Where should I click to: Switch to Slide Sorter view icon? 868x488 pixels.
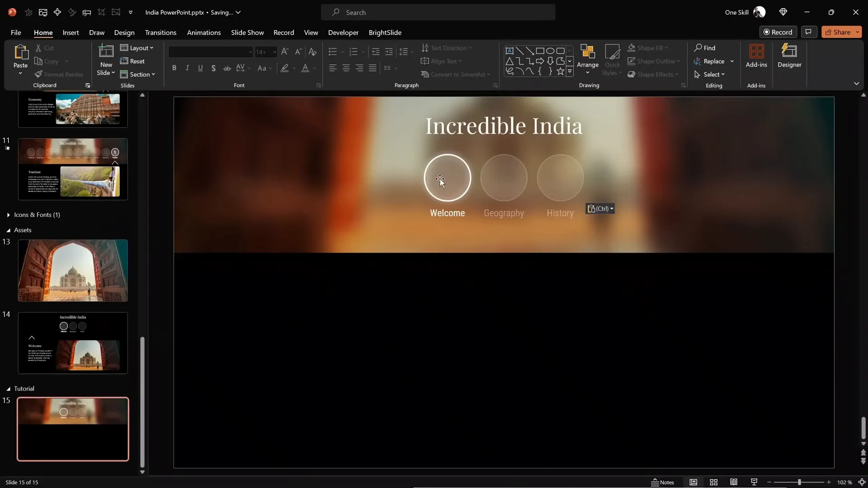[714, 482]
